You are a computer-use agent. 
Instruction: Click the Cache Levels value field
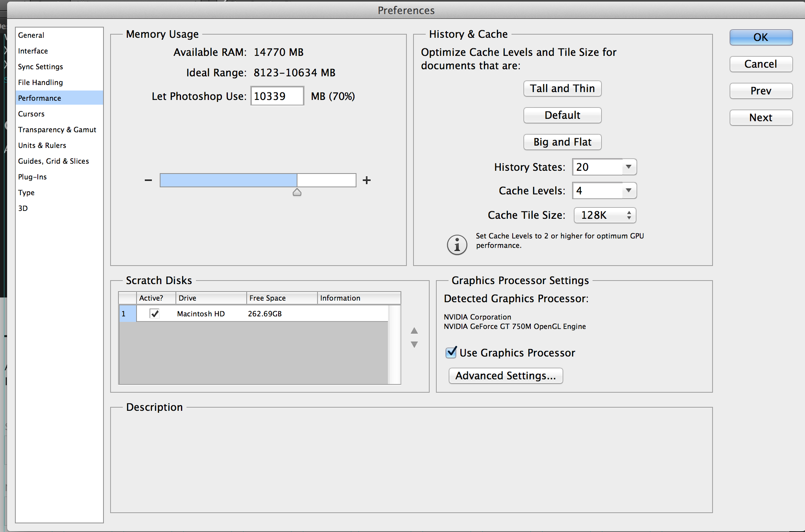[598, 190]
